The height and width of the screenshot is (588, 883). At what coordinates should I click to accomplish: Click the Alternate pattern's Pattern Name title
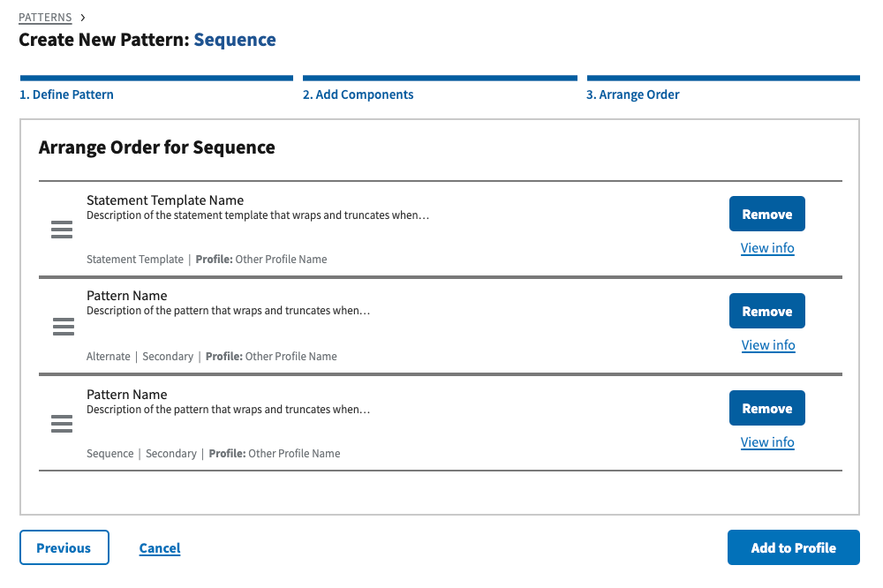[127, 296]
